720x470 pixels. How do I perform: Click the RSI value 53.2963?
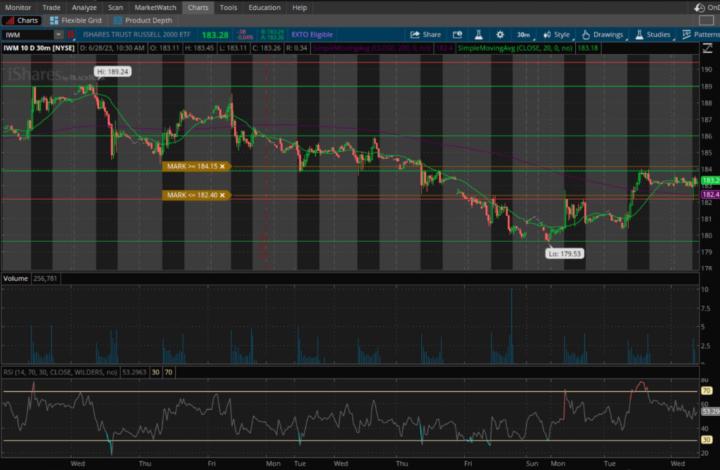134,372
